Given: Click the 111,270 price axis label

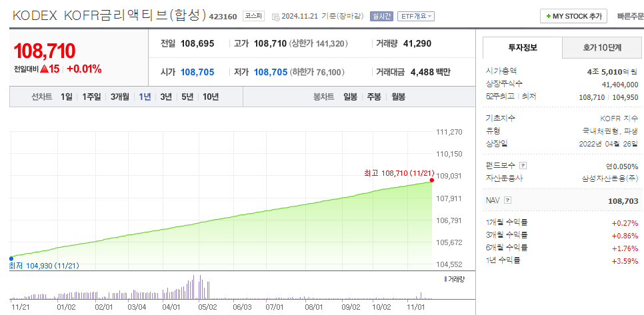Looking at the screenshot, I should pyautogui.click(x=449, y=132).
